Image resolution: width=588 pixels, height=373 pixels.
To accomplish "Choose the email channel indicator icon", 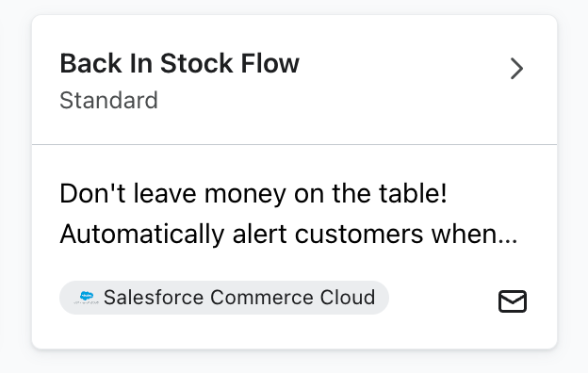I will [x=513, y=301].
